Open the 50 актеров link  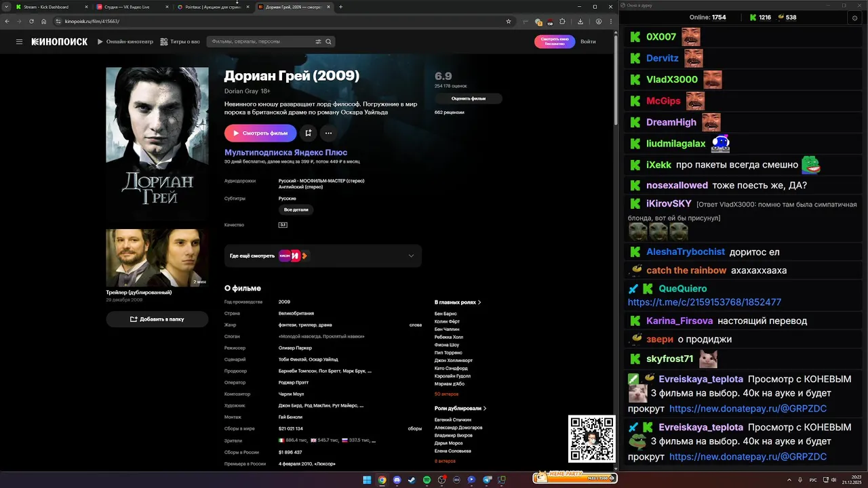(x=446, y=394)
